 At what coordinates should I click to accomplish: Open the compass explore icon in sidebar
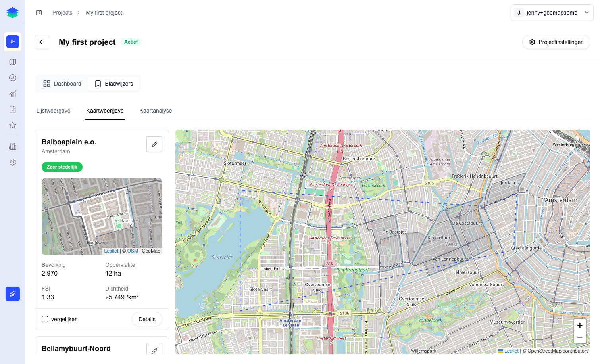[13, 78]
